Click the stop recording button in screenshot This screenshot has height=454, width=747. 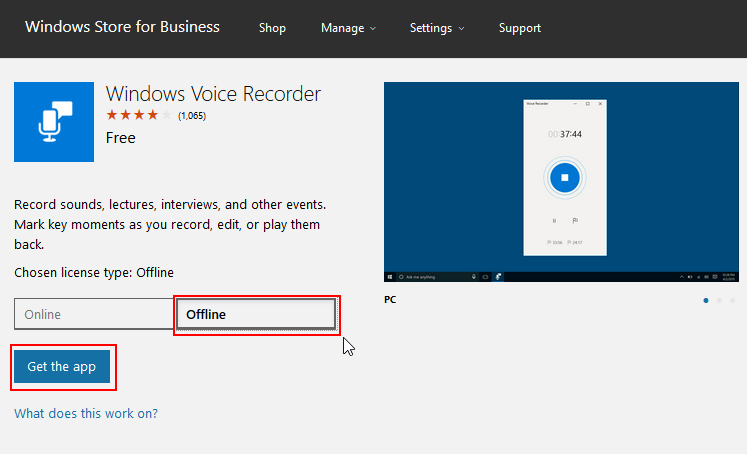click(x=565, y=178)
